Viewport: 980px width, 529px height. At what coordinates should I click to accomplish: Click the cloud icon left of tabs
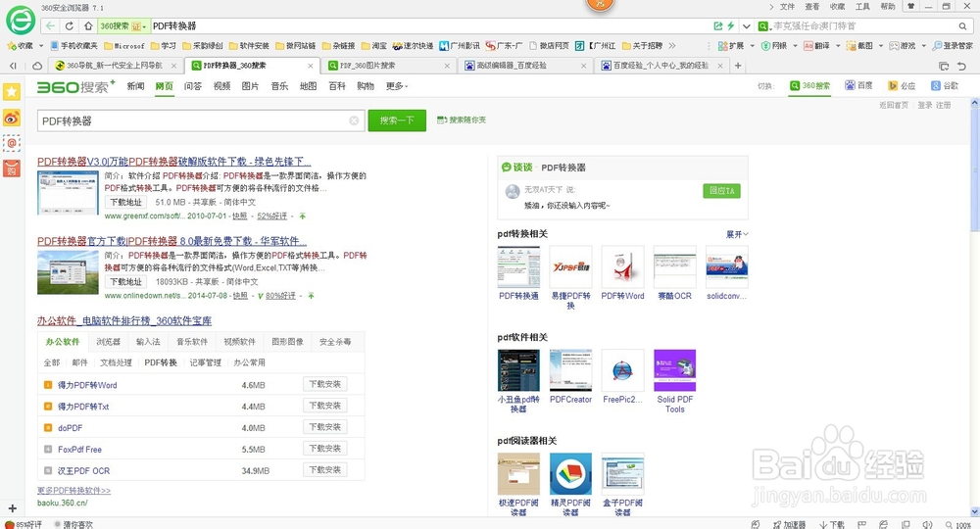[x=37, y=66]
